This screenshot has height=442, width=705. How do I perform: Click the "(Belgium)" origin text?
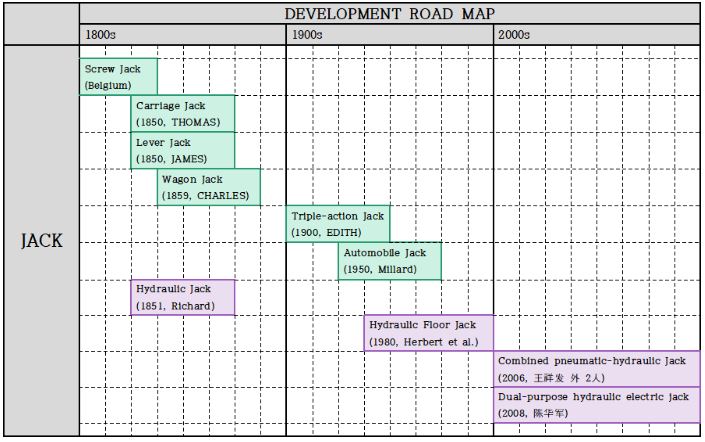pos(108,86)
